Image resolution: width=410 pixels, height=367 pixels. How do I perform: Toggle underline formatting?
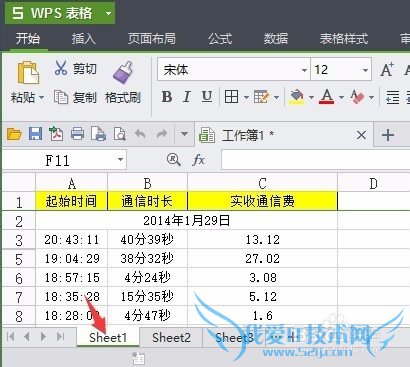[207, 97]
